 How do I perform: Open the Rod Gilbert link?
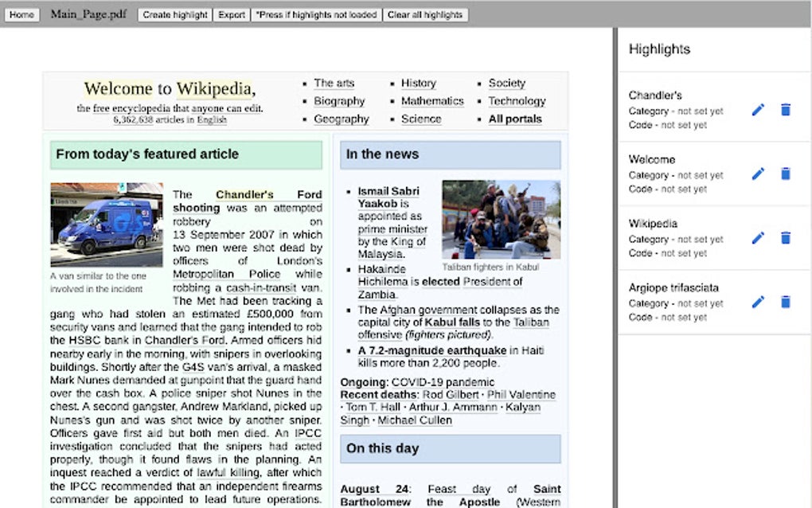(451, 395)
